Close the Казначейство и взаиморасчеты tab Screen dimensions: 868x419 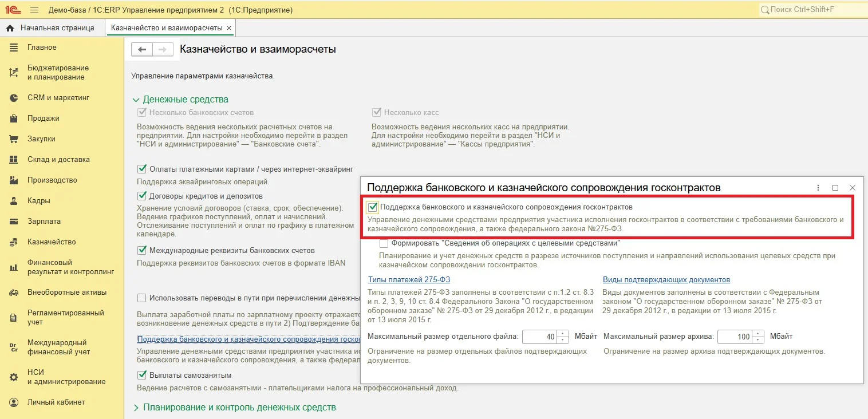tap(229, 28)
